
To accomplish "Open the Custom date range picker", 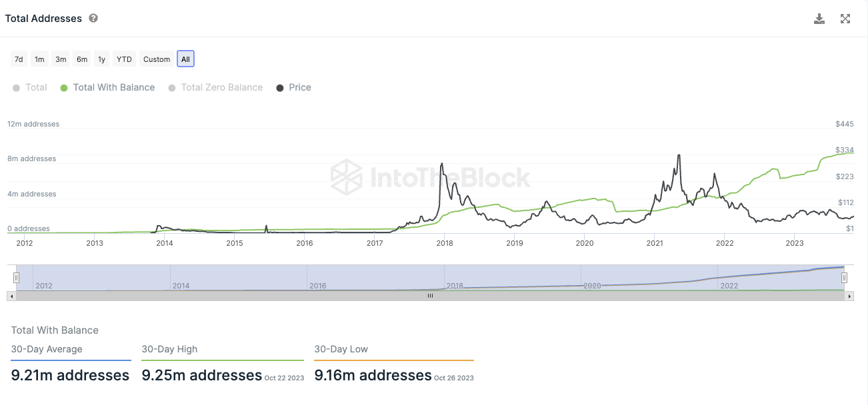I will pyautogui.click(x=157, y=59).
